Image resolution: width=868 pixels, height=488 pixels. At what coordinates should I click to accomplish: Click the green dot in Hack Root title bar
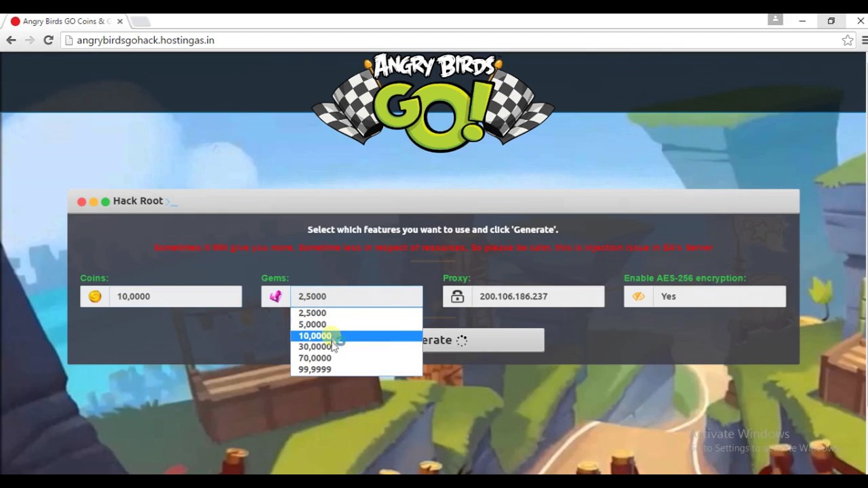[105, 202]
